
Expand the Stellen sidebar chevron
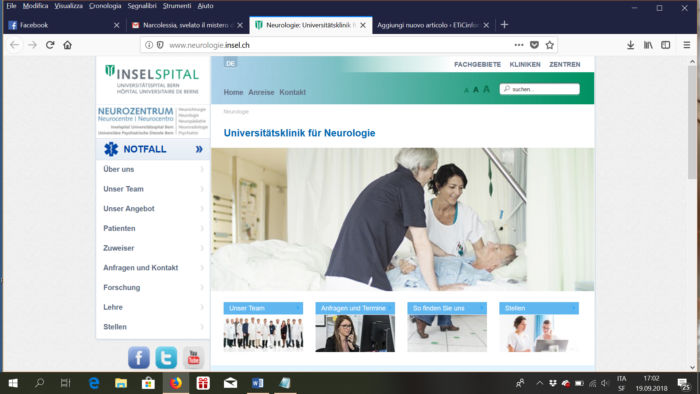click(x=202, y=327)
